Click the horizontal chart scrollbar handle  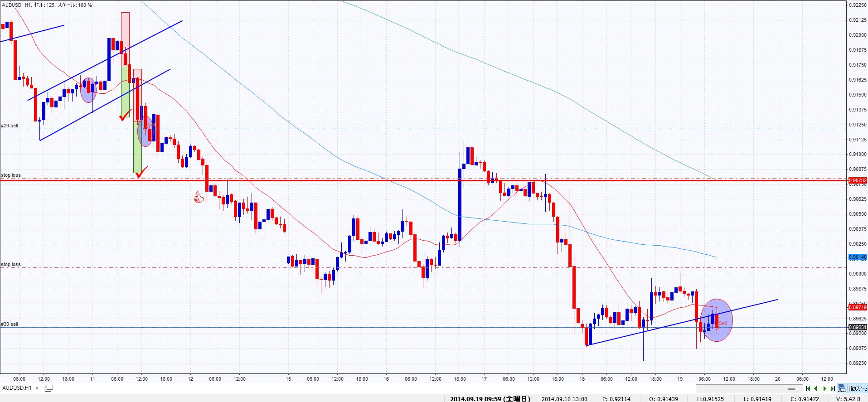tap(791, 389)
